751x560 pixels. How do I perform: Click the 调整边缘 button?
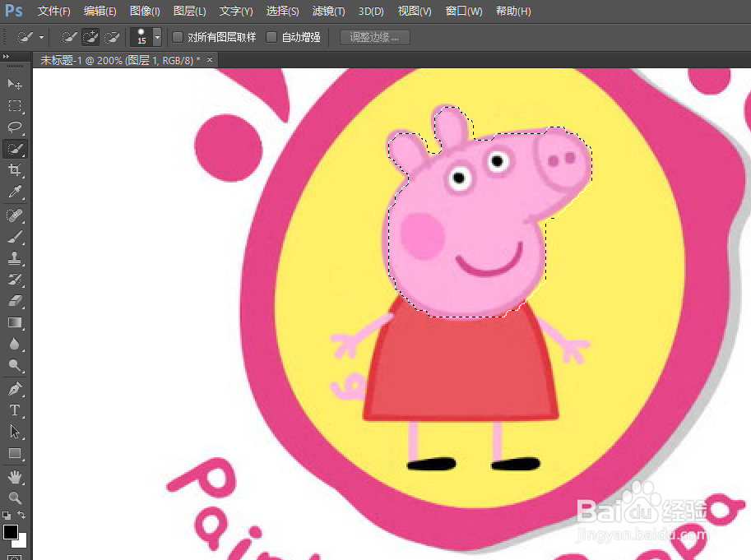[x=373, y=36]
